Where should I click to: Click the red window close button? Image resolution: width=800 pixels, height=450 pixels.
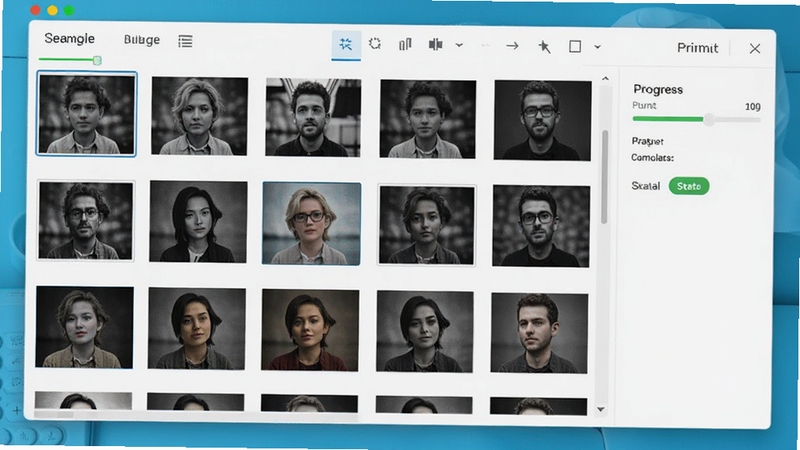pyautogui.click(x=35, y=10)
